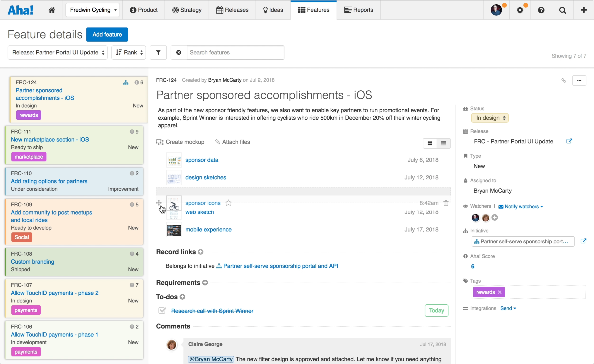Open the settings gear icon
The height and width of the screenshot is (364, 594).
click(x=520, y=10)
